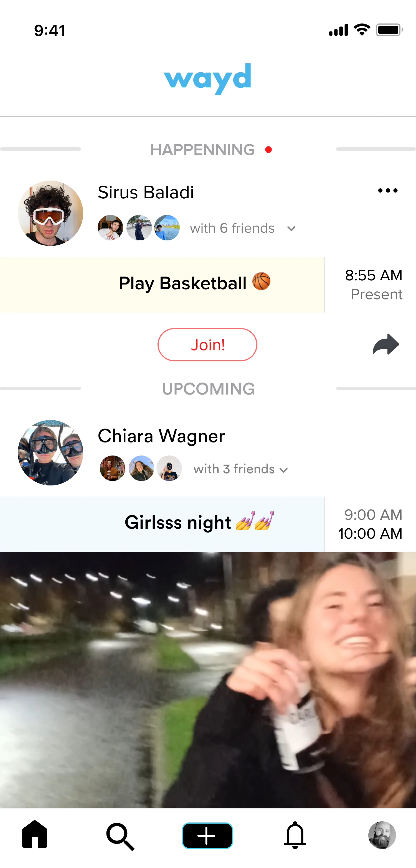The width and height of the screenshot is (416, 868).
Task: Select the HAPPENNING section tab
Action: point(208,149)
